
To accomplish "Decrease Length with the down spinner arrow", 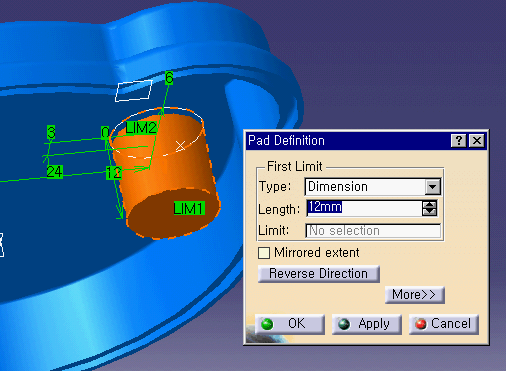I will (x=429, y=212).
